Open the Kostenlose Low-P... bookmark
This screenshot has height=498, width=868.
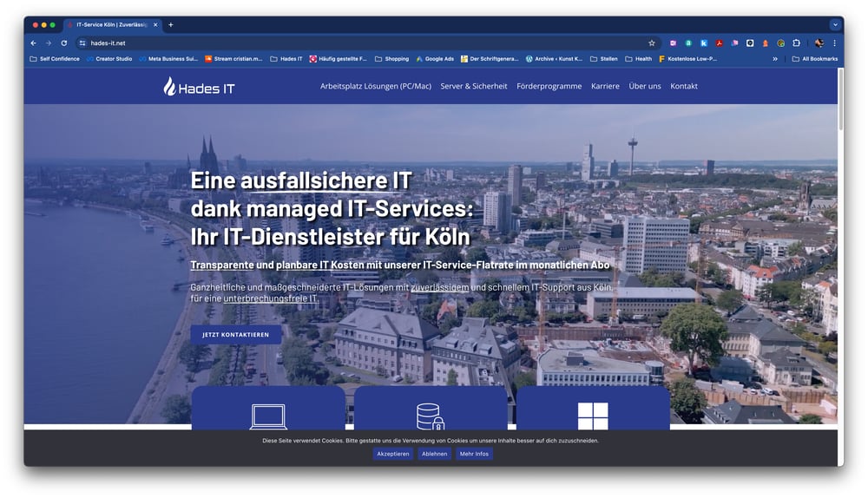coord(688,59)
